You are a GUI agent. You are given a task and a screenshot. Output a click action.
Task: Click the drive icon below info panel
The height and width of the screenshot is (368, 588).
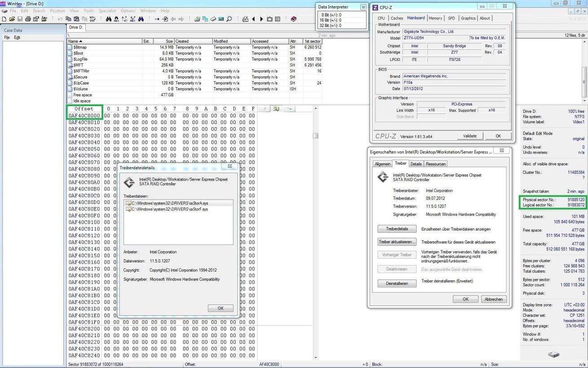pyautogui.click(x=554, y=355)
